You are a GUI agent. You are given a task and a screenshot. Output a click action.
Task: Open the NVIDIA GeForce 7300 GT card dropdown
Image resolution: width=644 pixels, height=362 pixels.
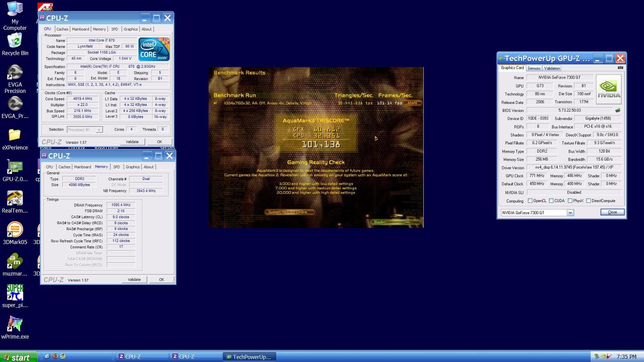pyautogui.click(x=570, y=213)
